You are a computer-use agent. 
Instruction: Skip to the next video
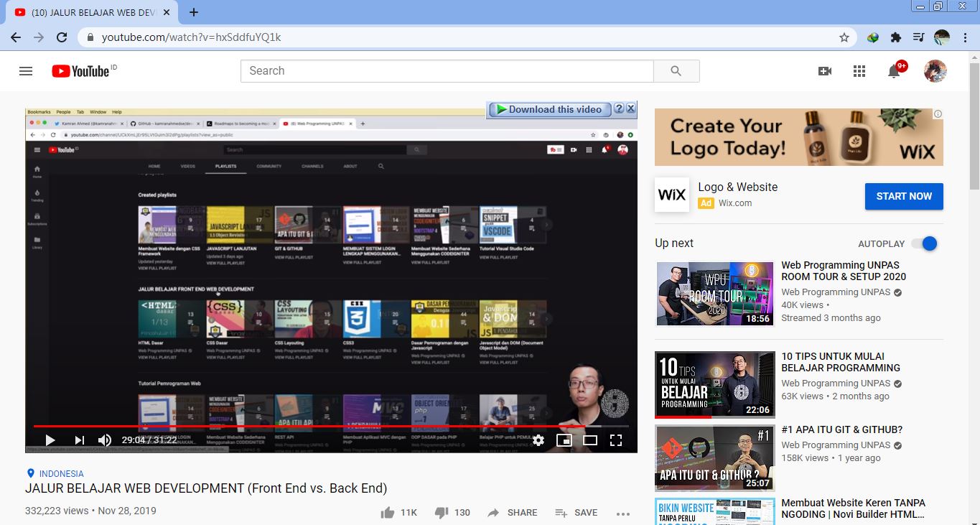click(x=79, y=440)
